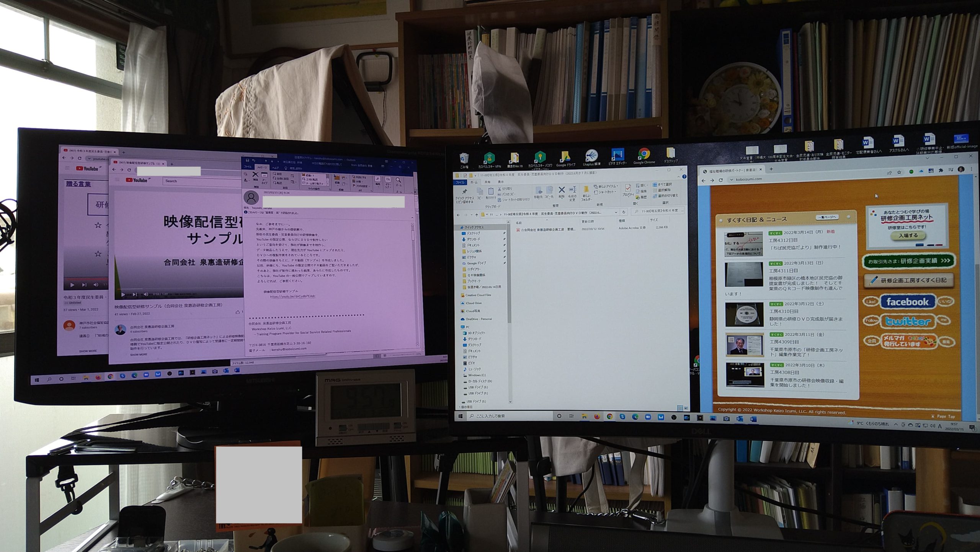Click the プロパティ icon in Explorer ribbon
The height and width of the screenshot is (552, 980).
[628, 191]
